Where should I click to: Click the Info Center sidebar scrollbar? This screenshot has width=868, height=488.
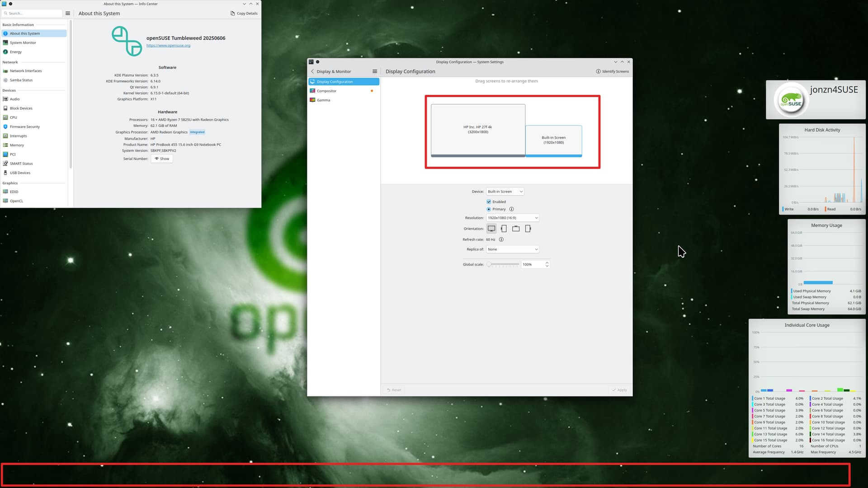pyautogui.click(x=71, y=94)
